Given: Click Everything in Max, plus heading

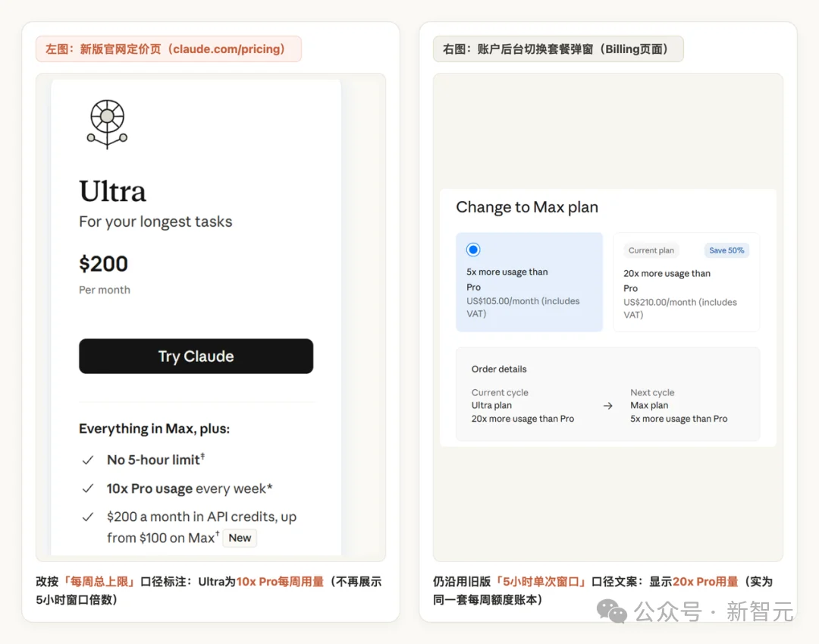Looking at the screenshot, I should 154,429.
